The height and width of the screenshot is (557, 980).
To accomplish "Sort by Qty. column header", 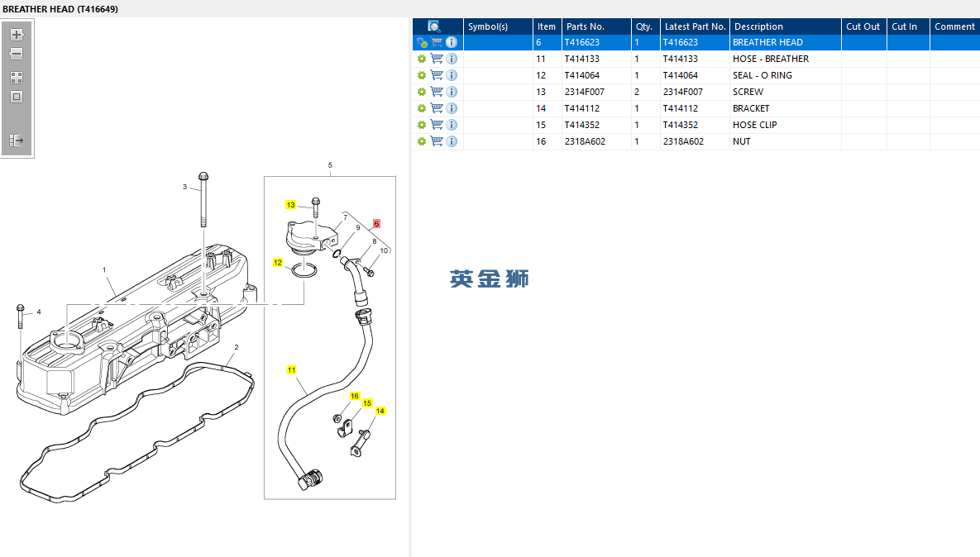I will tap(645, 26).
